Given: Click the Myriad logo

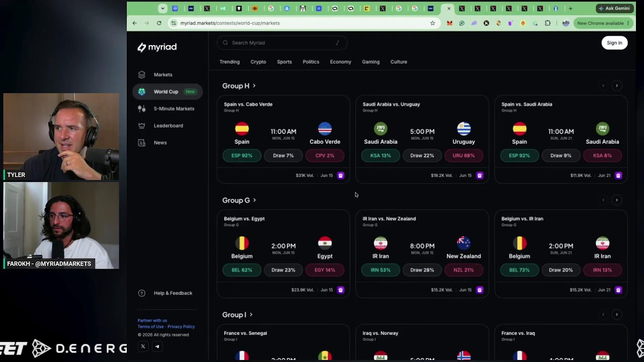Looking at the screenshot, I should 157,47.
